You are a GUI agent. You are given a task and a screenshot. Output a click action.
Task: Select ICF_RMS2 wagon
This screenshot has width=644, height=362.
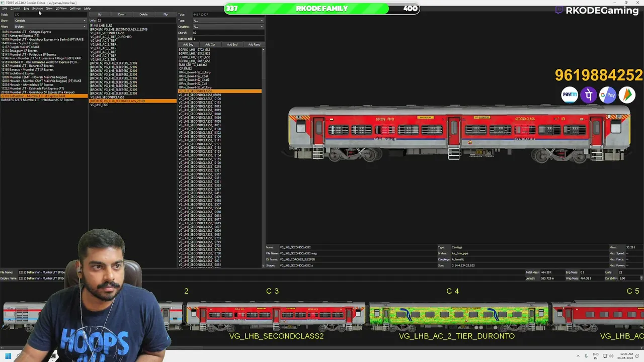185,69
